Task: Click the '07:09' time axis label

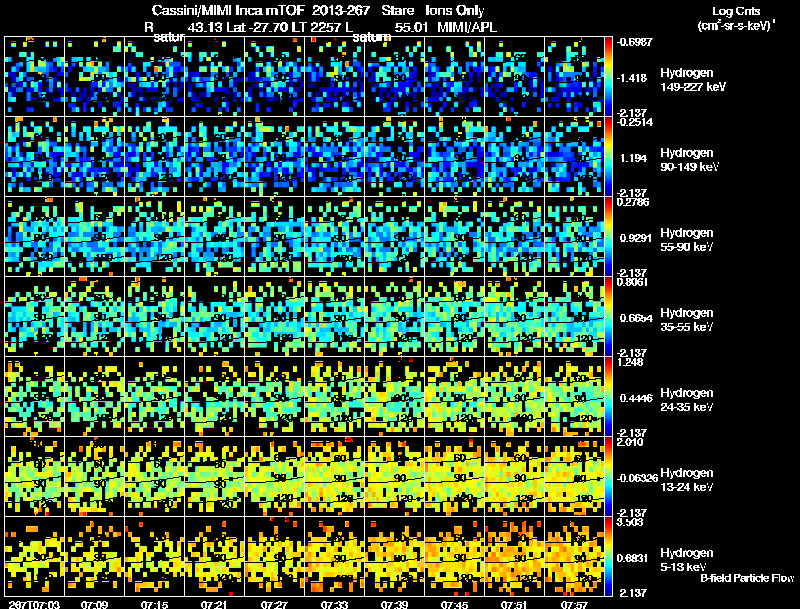Action: pyautogui.click(x=94, y=605)
